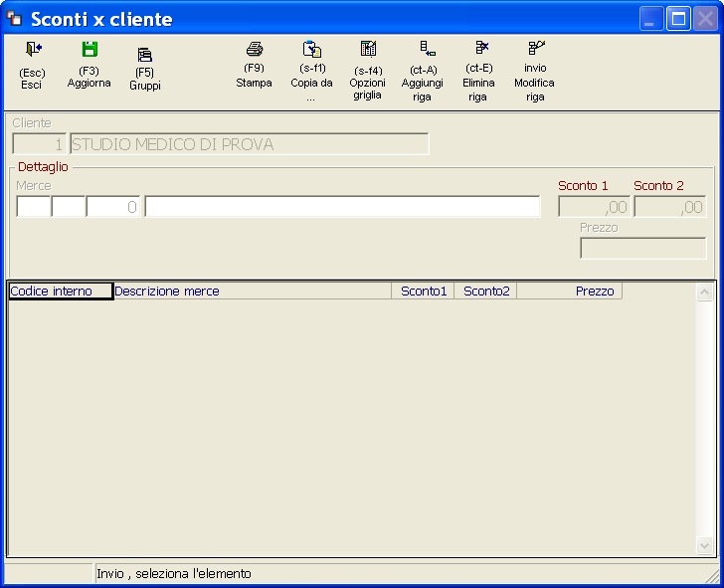Image resolution: width=724 pixels, height=588 pixels.
Task: Maximize the Sconti x cliente window
Action: click(x=678, y=19)
